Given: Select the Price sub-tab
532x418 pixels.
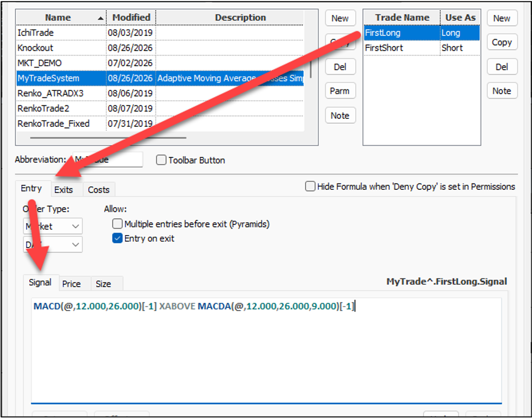Looking at the screenshot, I should (72, 284).
